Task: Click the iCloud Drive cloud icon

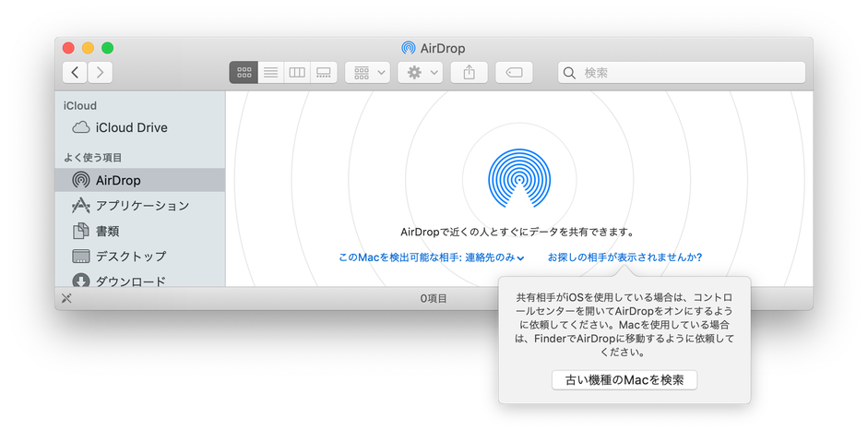Action: click(81, 128)
